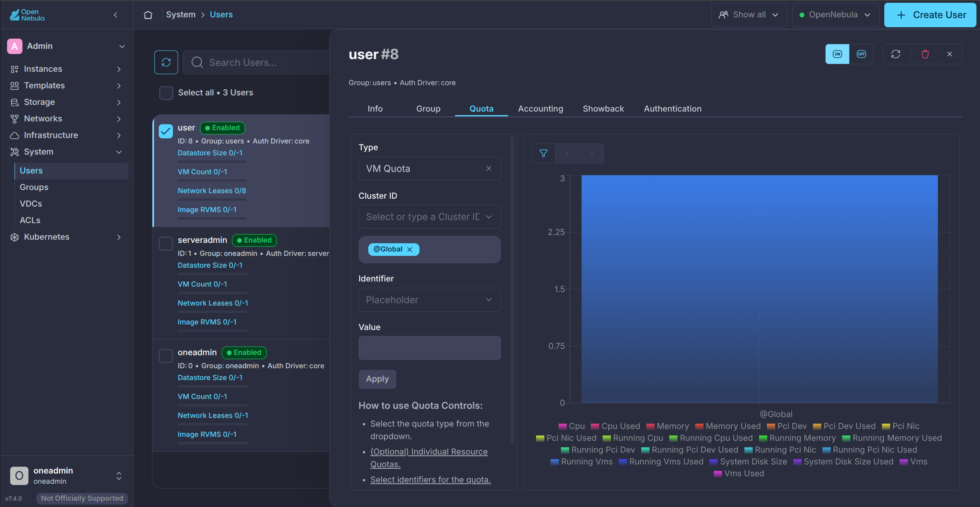Click the quota Value input field
The height and width of the screenshot is (507, 980).
(x=429, y=348)
